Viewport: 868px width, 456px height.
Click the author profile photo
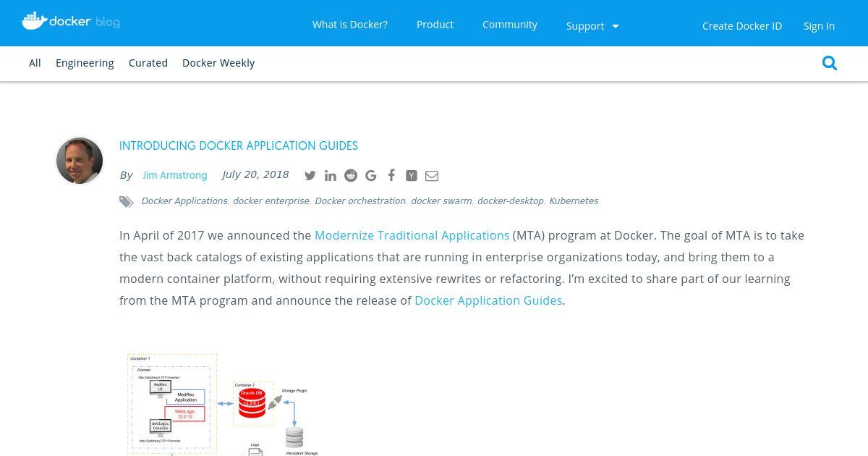coord(80,161)
